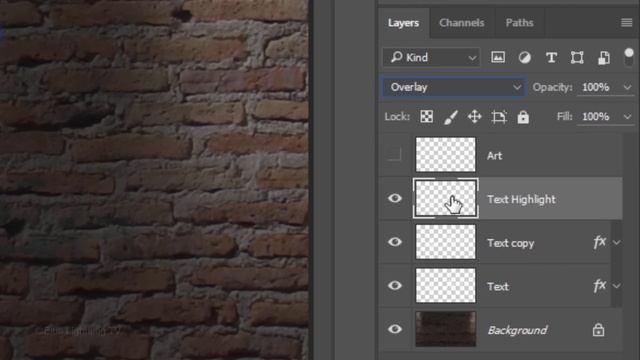Open the Fill slider dropdown arrow

coord(627,117)
